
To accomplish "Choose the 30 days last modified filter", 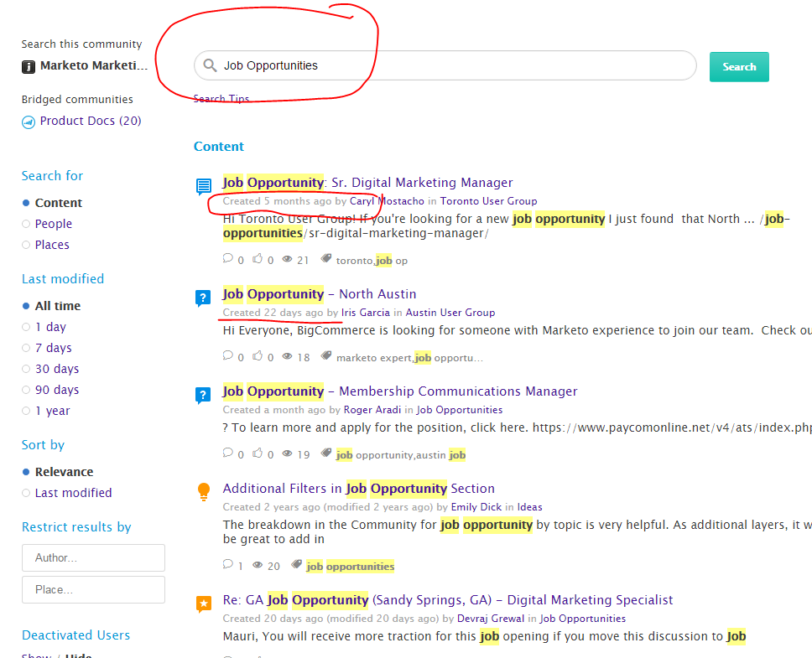I will point(26,369).
